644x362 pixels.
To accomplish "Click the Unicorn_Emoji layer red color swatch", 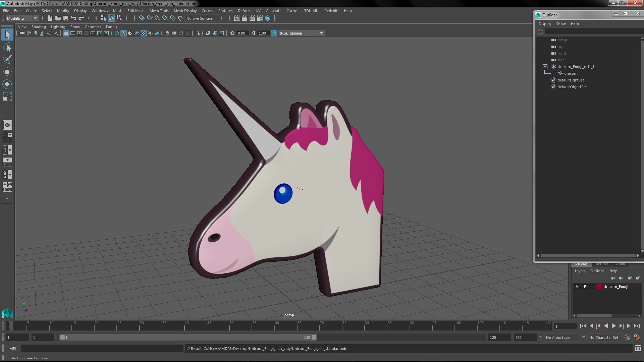I will (599, 287).
